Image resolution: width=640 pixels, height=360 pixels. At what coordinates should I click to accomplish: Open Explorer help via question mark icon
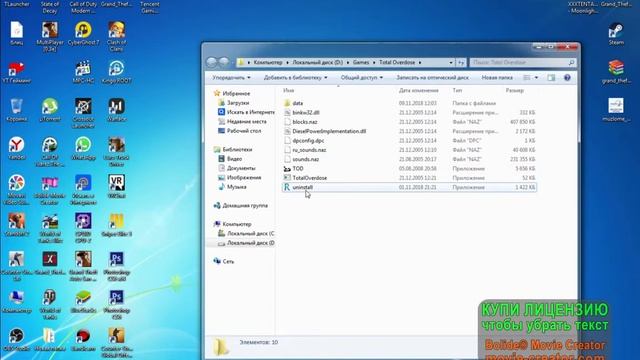tap(567, 78)
